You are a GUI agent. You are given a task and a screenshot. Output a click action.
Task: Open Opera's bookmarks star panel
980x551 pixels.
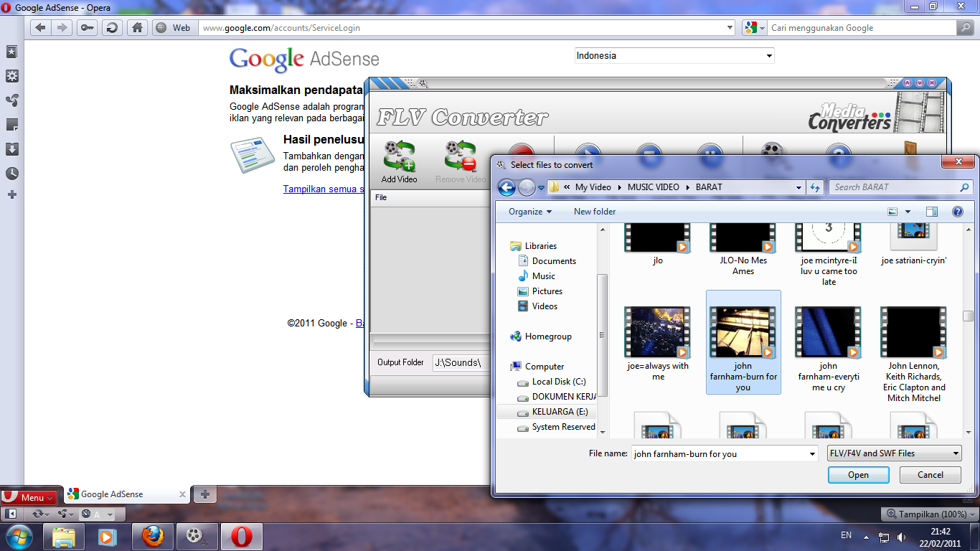tap(11, 52)
